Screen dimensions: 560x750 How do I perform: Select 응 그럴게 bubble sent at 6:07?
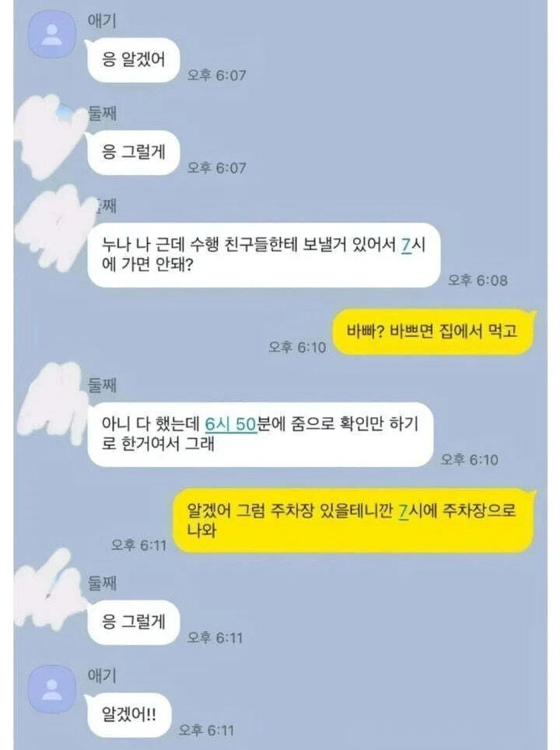133,152
